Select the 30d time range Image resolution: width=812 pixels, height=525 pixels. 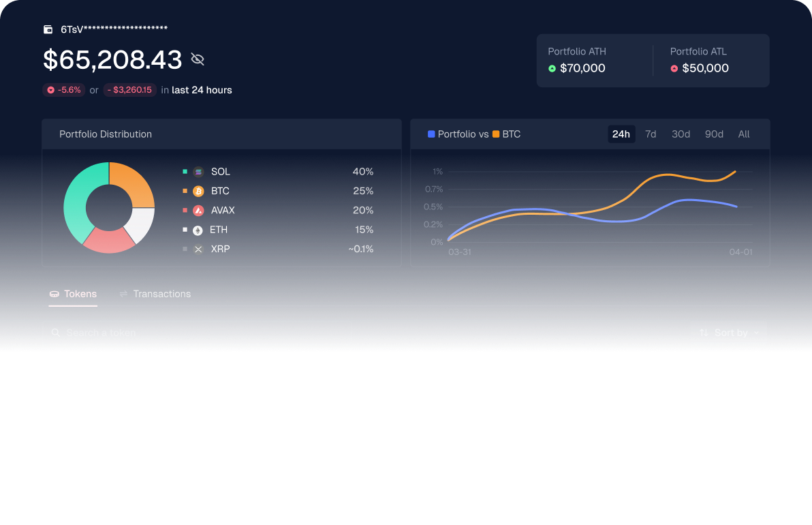tap(681, 134)
